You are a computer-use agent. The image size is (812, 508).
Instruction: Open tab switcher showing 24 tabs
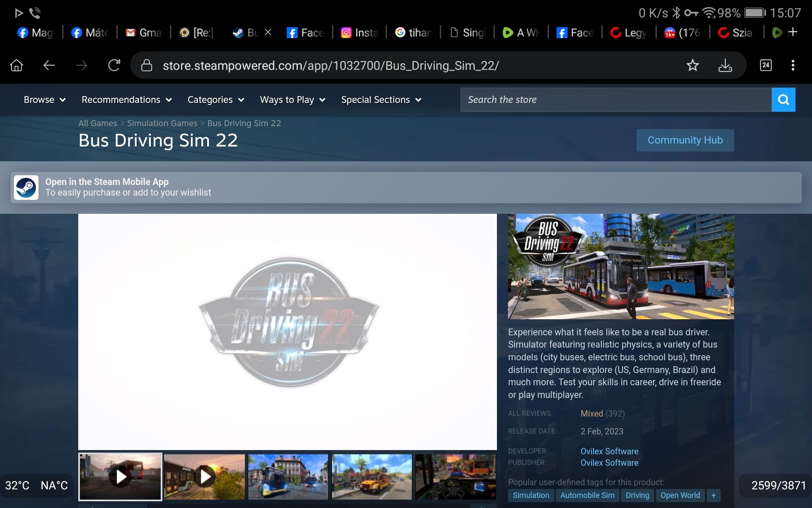765,65
